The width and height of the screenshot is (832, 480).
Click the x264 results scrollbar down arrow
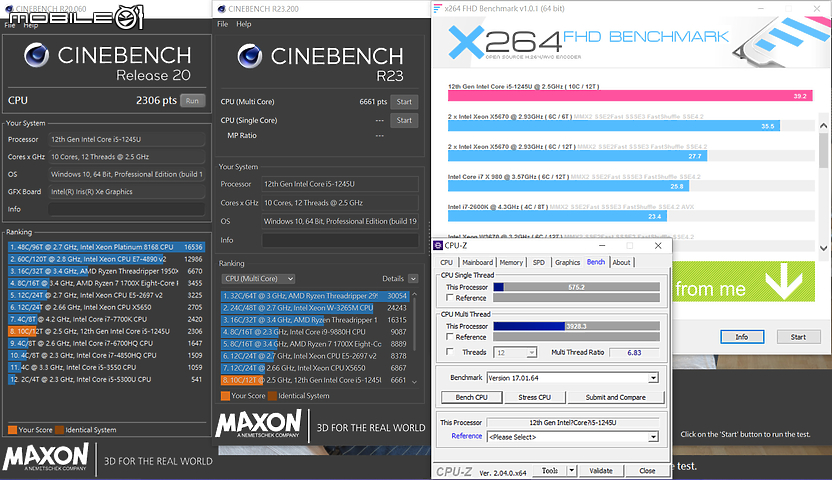(x=824, y=248)
